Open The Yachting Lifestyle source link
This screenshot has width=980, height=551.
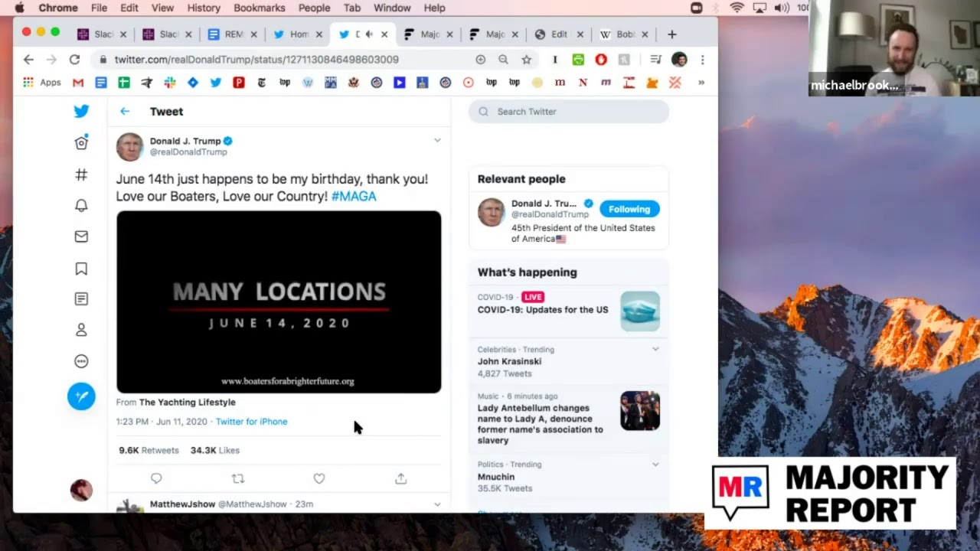188,403
